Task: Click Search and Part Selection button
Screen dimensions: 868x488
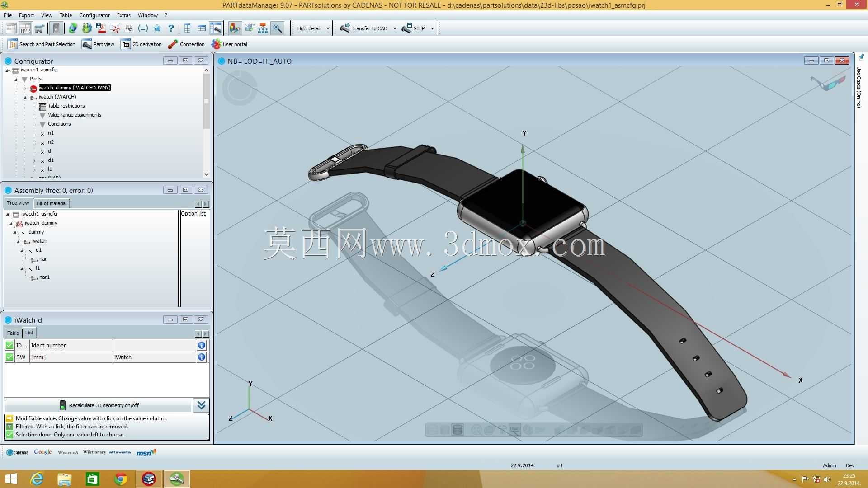Action: (x=42, y=44)
